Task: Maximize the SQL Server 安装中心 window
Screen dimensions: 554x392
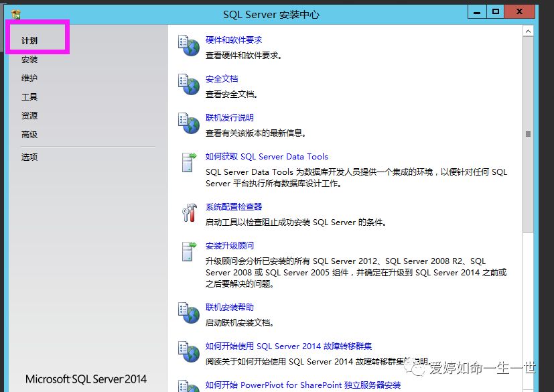Action: [x=495, y=12]
